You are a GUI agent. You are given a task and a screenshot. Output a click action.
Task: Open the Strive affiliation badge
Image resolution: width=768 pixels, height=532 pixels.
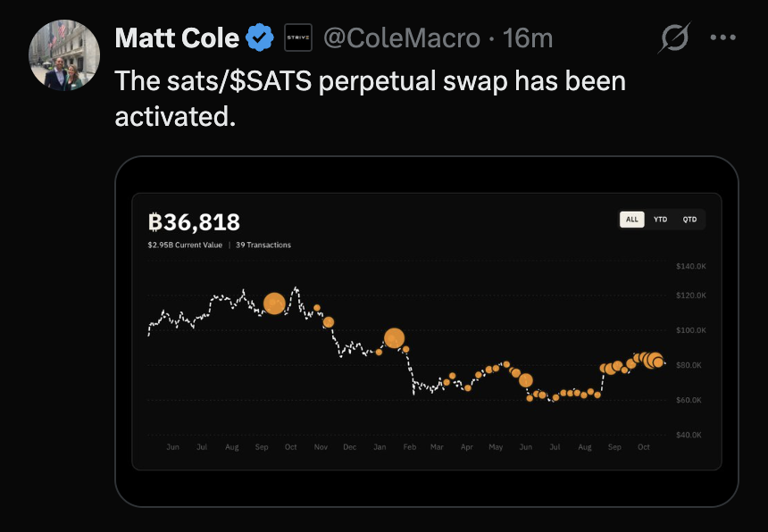tap(297, 37)
